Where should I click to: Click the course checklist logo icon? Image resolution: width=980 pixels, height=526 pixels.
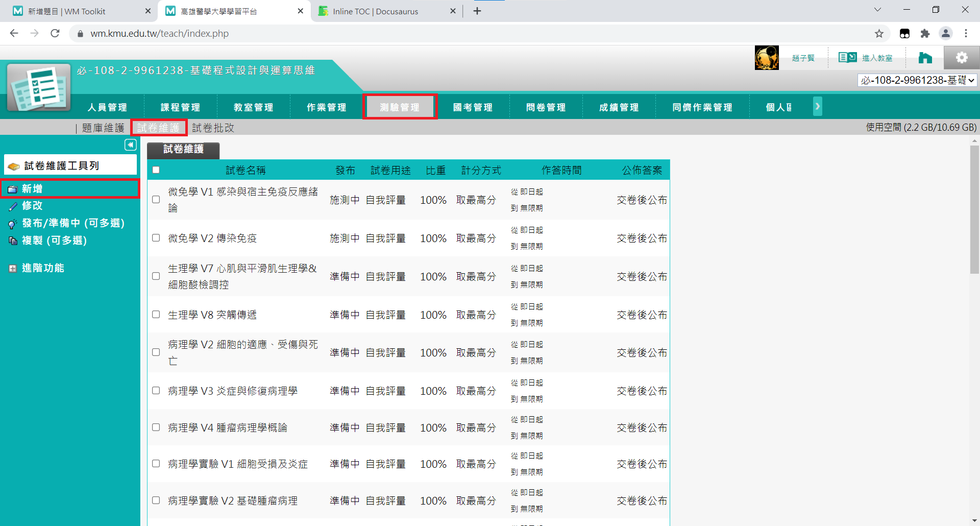tap(39, 87)
